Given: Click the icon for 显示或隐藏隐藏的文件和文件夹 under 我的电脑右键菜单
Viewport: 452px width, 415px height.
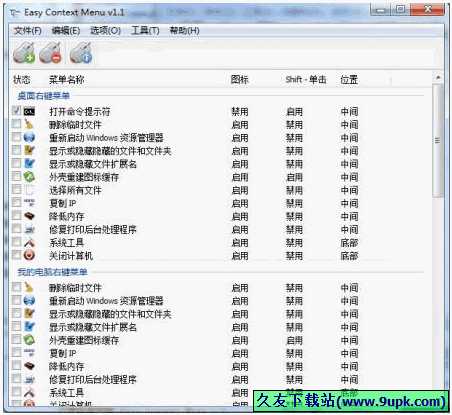Looking at the screenshot, I should [x=29, y=313].
